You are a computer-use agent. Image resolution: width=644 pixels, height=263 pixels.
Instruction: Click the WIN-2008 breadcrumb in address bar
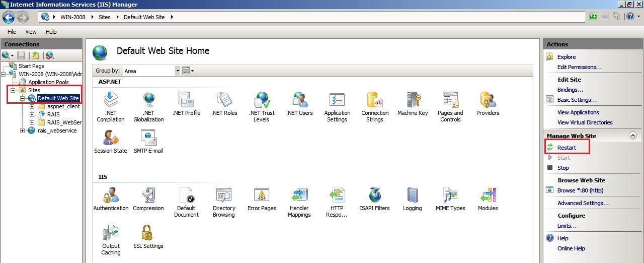point(73,17)
